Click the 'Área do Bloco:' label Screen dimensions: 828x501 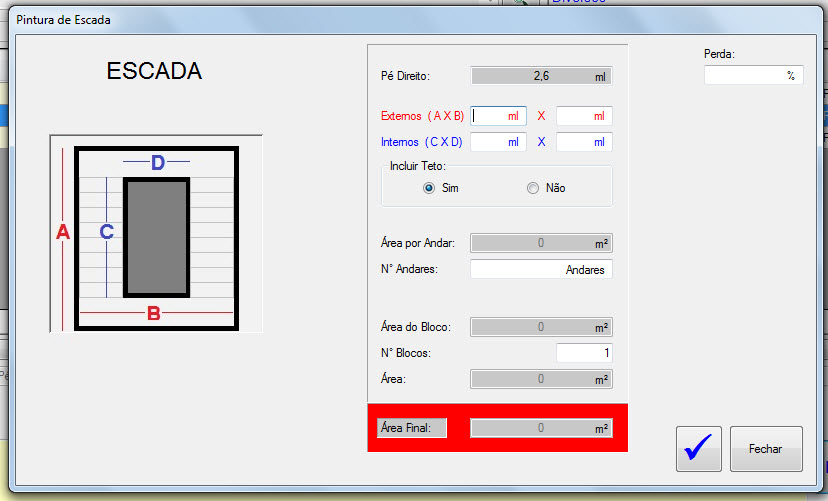click(416, 327)
